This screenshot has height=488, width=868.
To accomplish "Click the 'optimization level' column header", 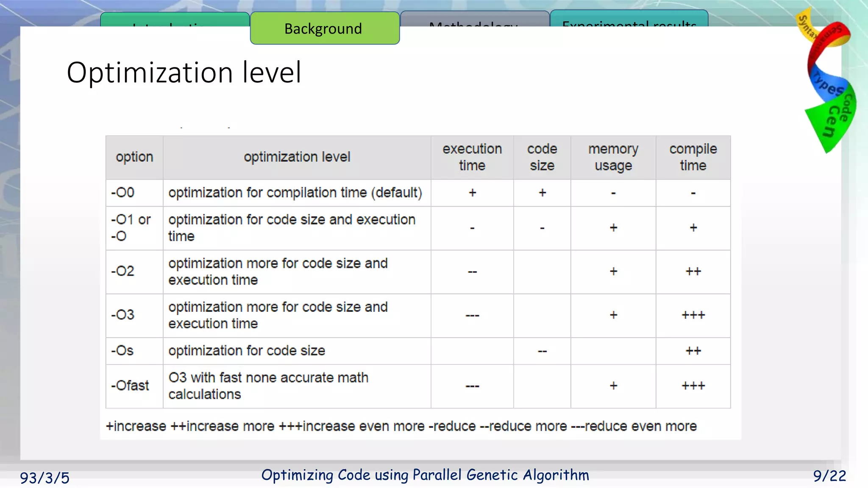I will 297,157.
